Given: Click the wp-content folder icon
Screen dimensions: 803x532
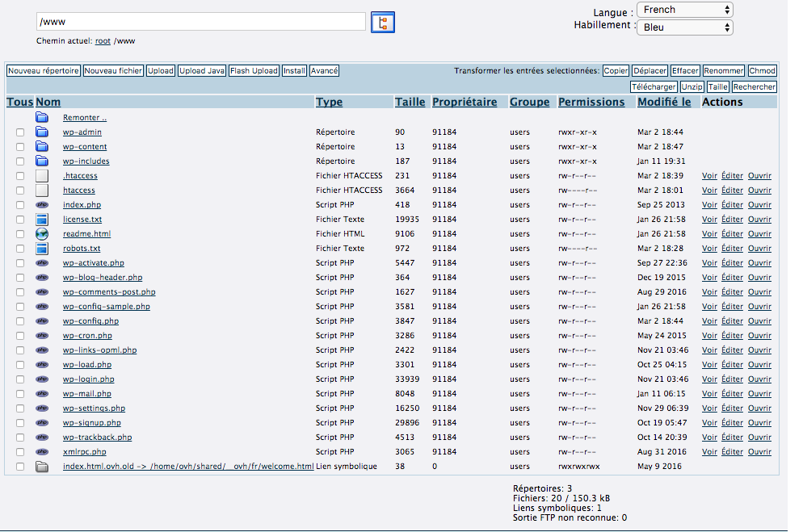Looking at the screenshot, I should [x=42, y=147].
